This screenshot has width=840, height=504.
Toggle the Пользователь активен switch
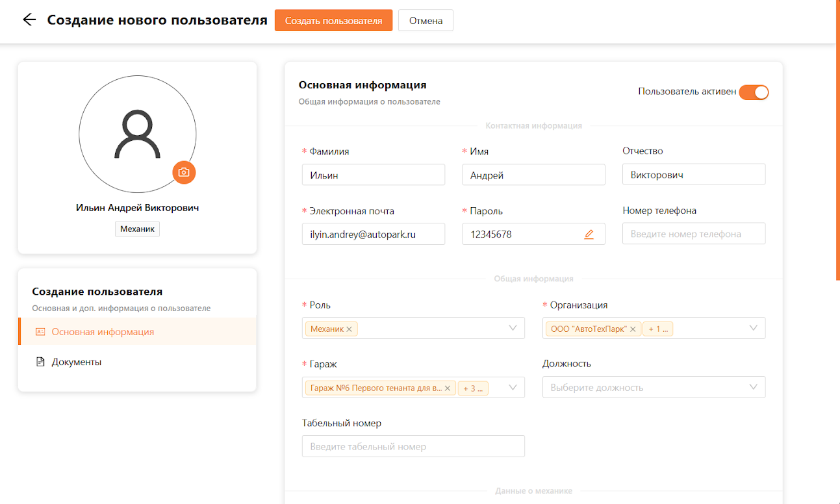(x=754, y=92)
